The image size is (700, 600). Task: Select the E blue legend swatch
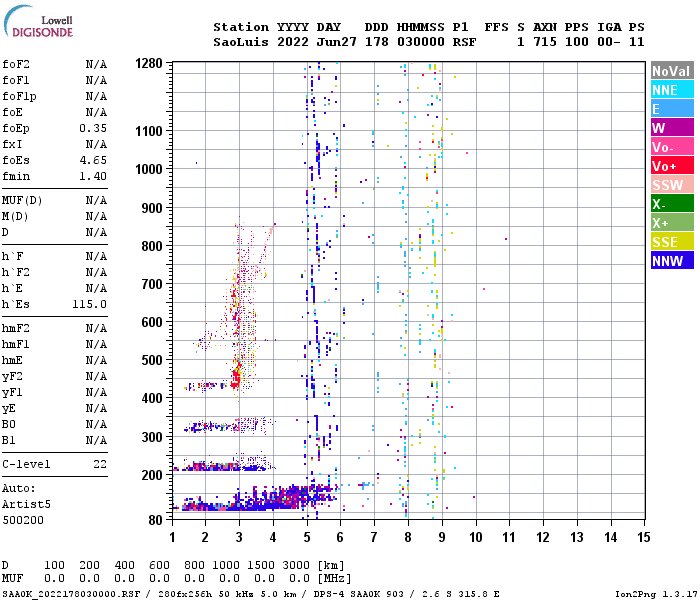tap(672, 109)
